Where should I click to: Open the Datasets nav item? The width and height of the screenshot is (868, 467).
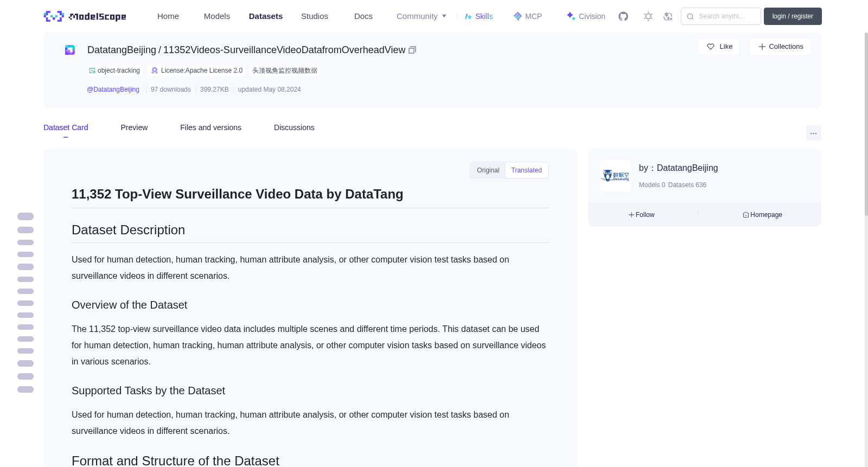click(266, 16)
